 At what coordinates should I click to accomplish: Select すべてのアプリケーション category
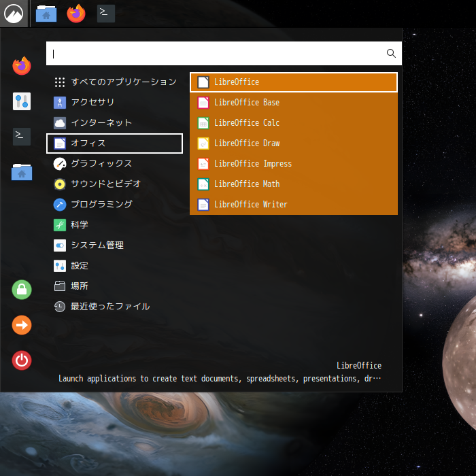pyautogui.click(x=115, y=82)
